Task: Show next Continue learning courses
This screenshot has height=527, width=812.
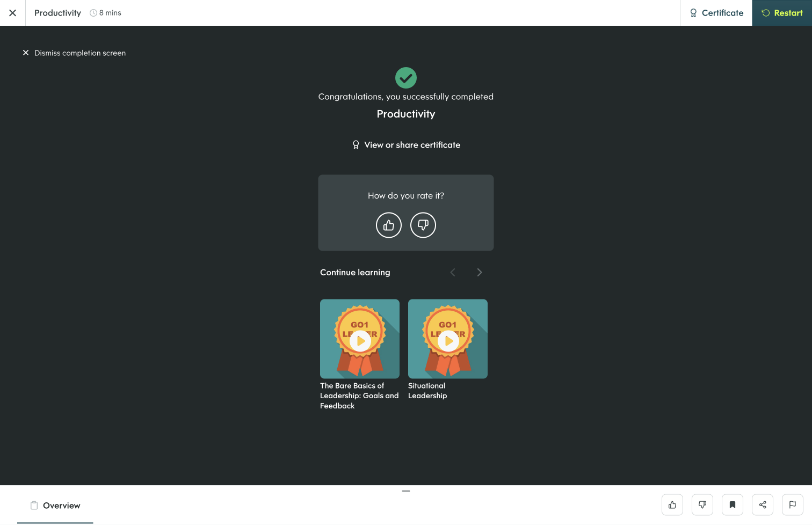Action: 479,272
